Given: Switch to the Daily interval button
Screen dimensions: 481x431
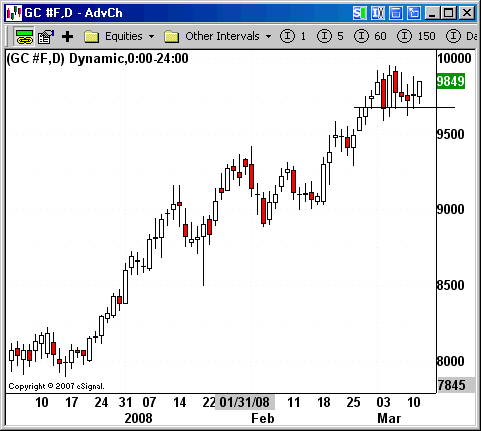Looking at the screenshot, I should 462,36.
